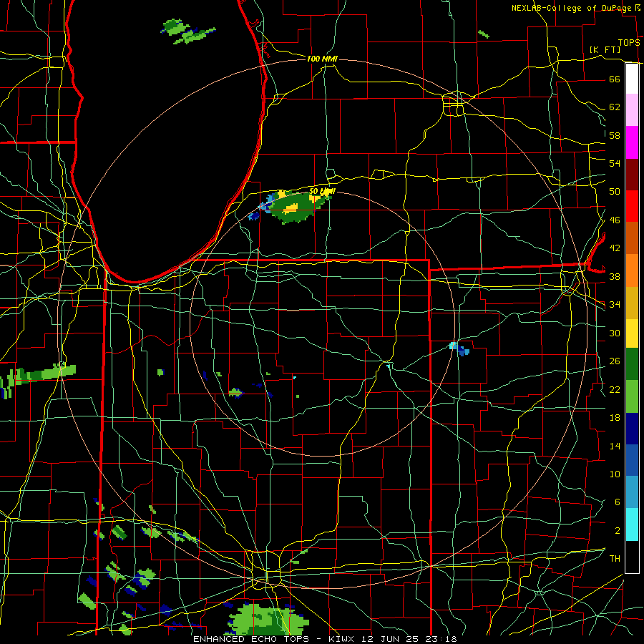Click the legend value 54
Image resolution: width=644 pixels, height=644 pixels.
[615, 163]
